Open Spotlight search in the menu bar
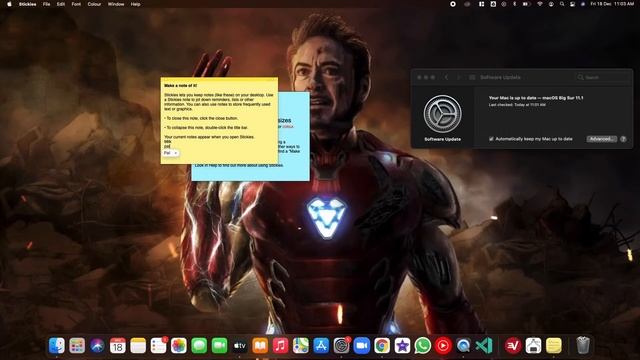This screenshot has width=640, height=360. tap(562, 4)
